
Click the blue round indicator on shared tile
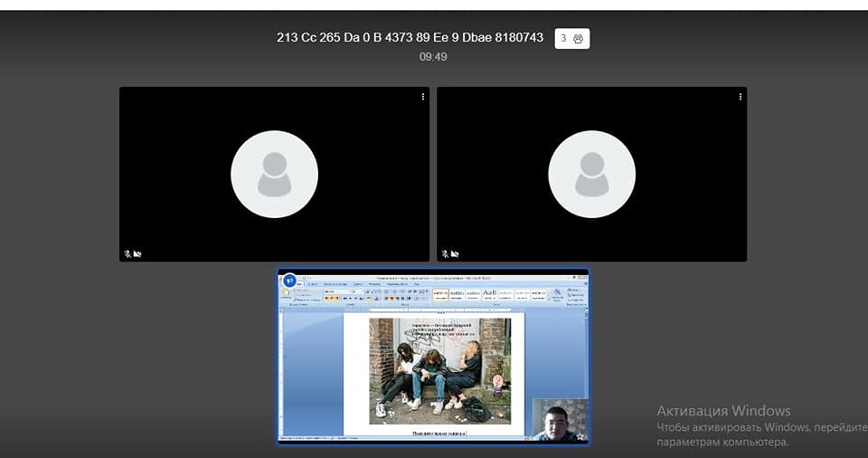coord(289,281)
